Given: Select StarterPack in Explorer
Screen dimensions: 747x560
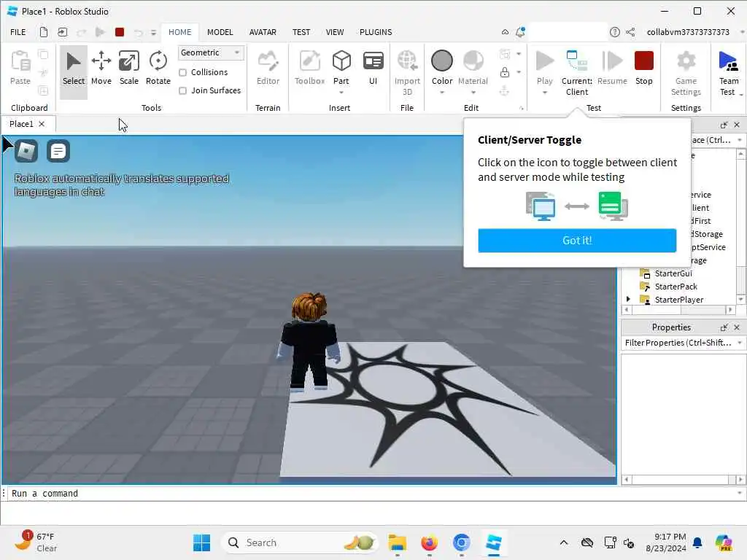Looking at the screenshot, I should [676, 286].
